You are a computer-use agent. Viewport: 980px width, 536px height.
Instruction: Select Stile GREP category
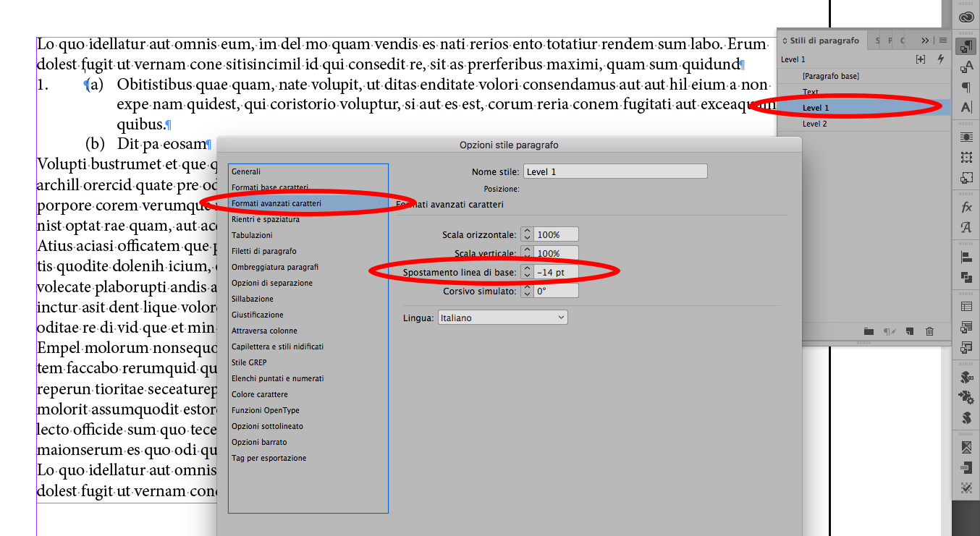click(308, 362)
